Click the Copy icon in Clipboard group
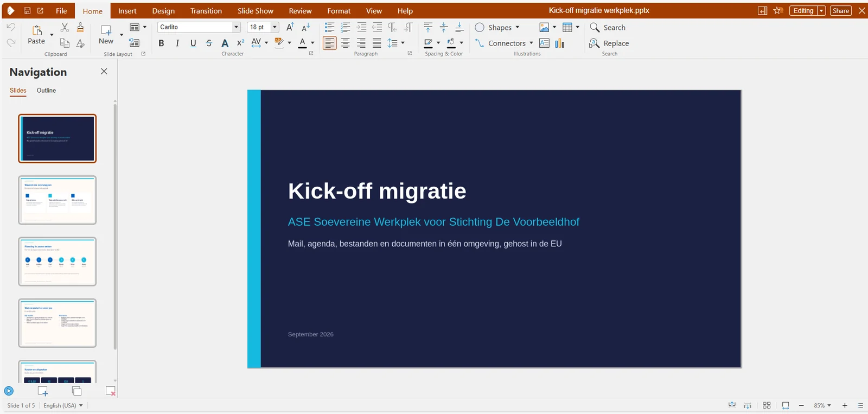The image size is (868, 414). point(65,43)
